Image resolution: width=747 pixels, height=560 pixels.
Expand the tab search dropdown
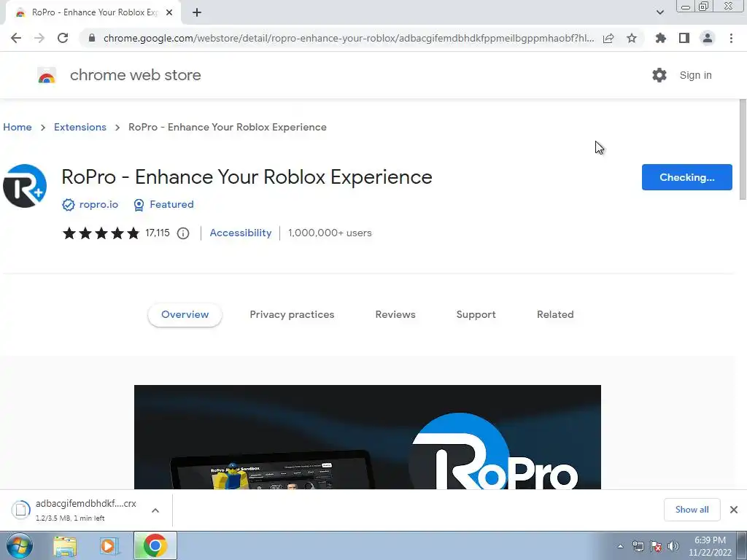click(659, 12)
